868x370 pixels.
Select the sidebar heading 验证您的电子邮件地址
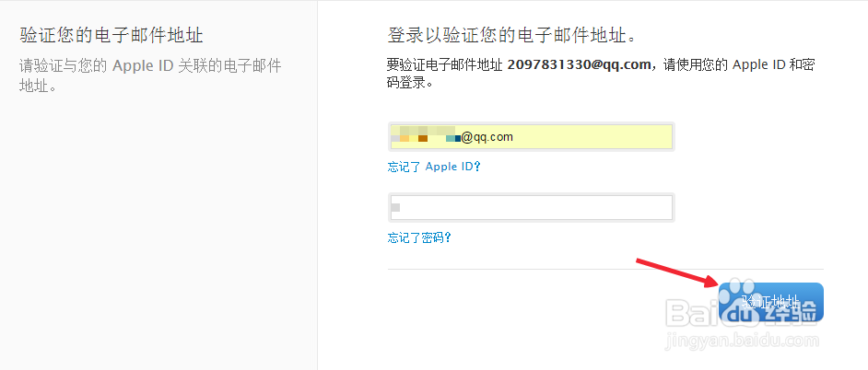[111, 36]
